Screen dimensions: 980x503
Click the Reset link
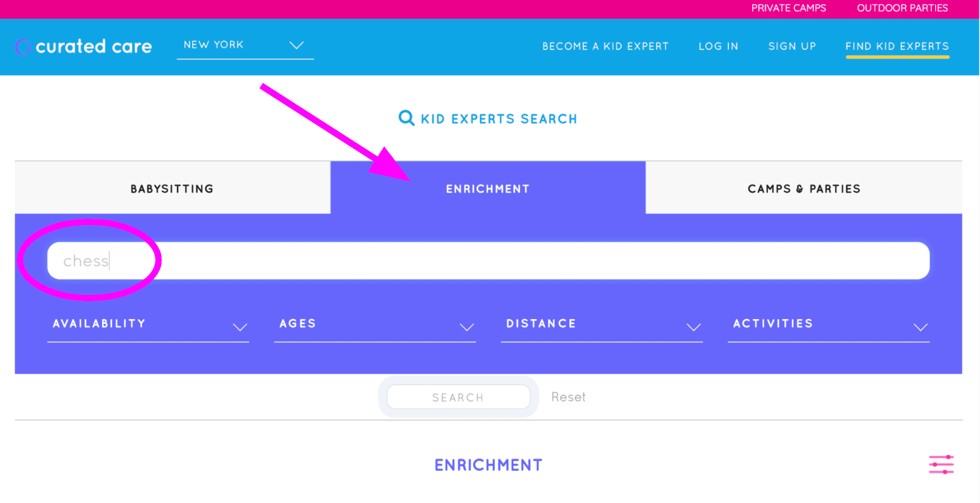tap(568, 397)
